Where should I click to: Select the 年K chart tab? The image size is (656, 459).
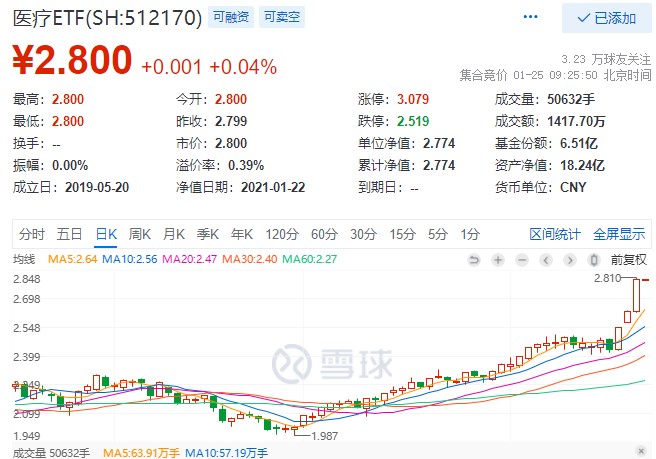pyautogui.click(x=242, y=234)
